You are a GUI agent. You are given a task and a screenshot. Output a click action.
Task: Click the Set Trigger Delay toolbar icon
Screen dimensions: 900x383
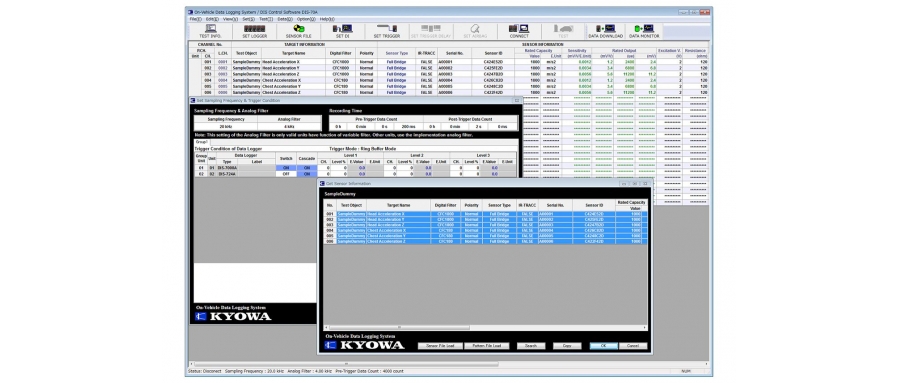[x=431, y=31]
